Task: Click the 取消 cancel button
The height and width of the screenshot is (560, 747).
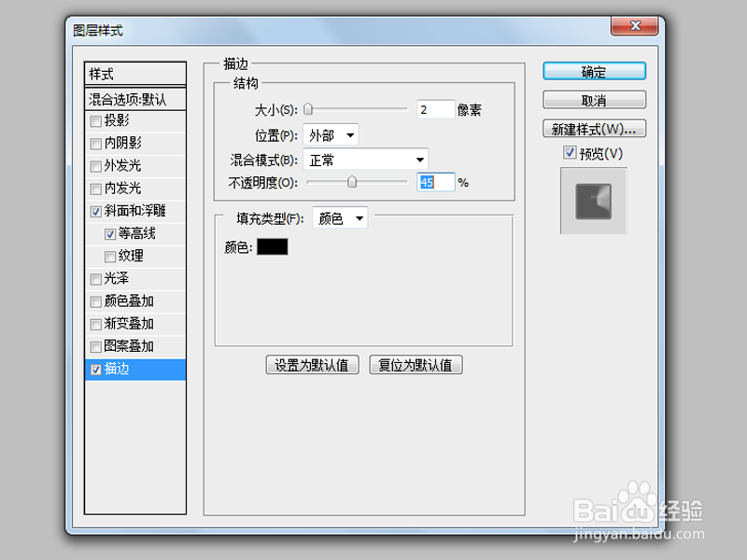Action: [594, 100]
